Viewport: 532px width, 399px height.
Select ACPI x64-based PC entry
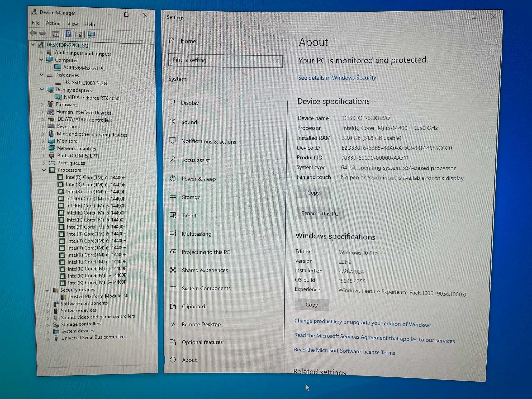[x=84, y=68]
